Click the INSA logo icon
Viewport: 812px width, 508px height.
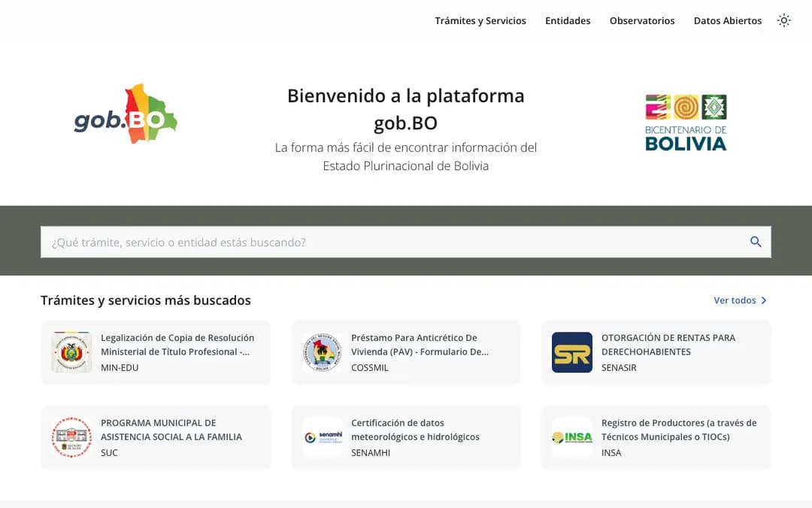click(x=572, y=437)
